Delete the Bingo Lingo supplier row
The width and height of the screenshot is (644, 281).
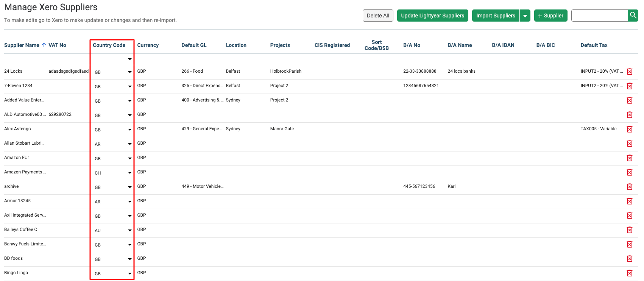click(x=630, y=273)
